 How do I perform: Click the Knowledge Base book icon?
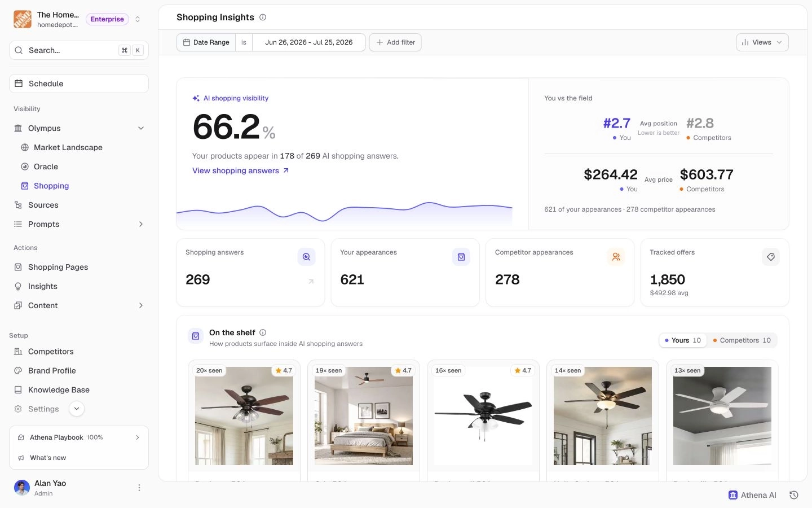point(18,389)
